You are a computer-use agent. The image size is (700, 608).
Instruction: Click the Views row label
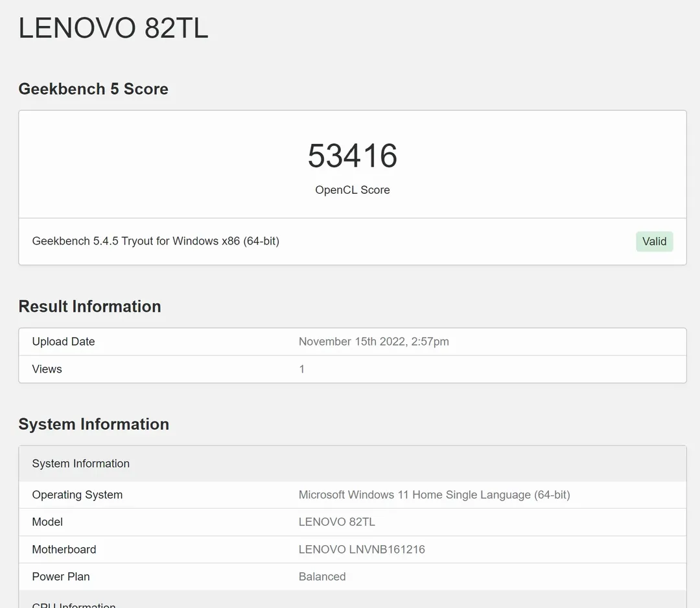pos(47,369)
